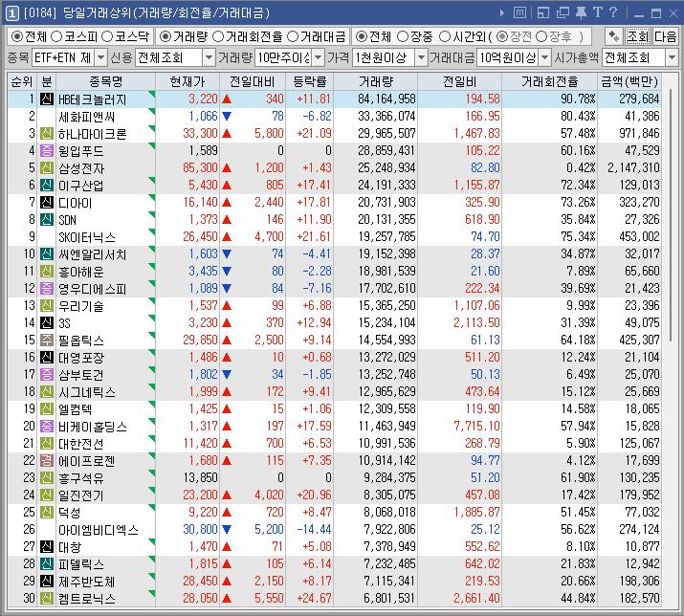Image resolution: width=684 pixels, height=616 pixels.
Task: Click 대한전선 volume 10,991,536
Action: point(386,443)
